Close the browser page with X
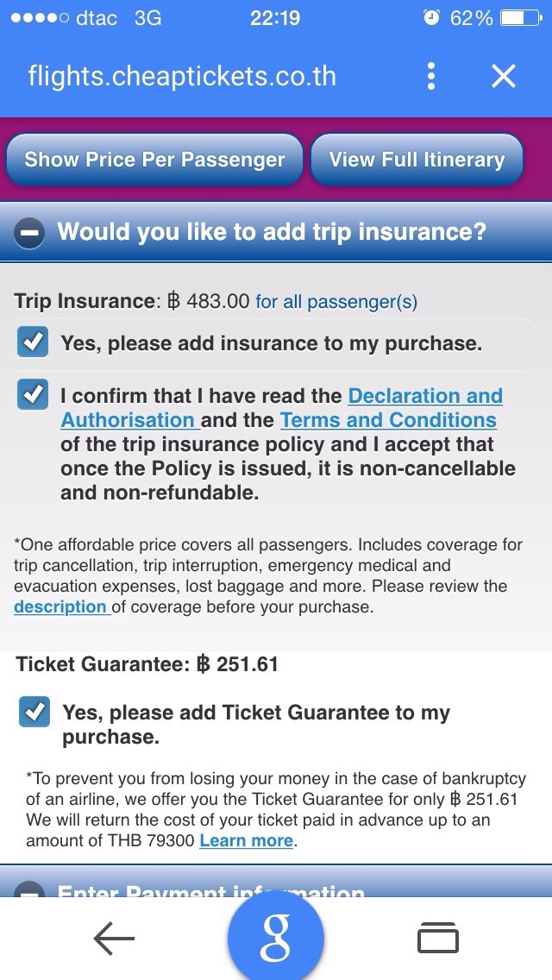The height and width of the screenshot is (980, 552). [503, 76]
